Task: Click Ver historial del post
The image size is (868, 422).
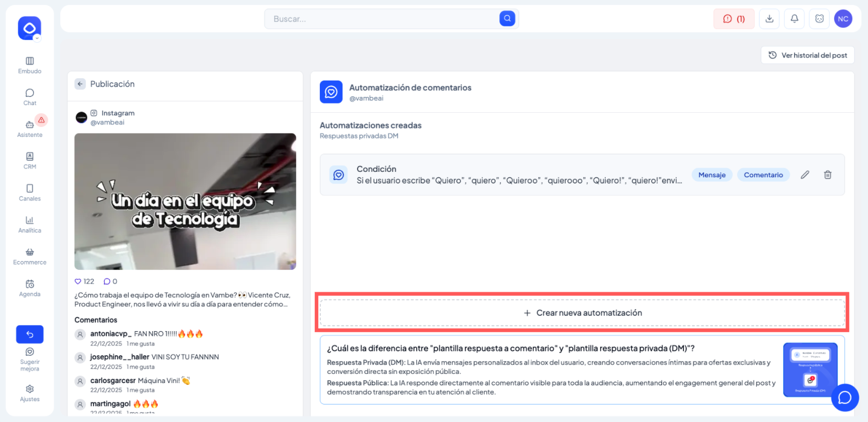Action: (807, 55)
